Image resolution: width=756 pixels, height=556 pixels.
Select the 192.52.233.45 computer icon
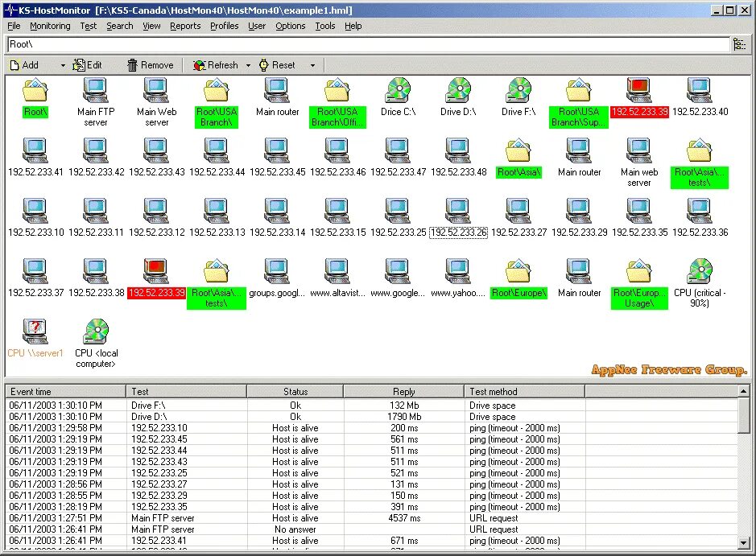point(277,151)
